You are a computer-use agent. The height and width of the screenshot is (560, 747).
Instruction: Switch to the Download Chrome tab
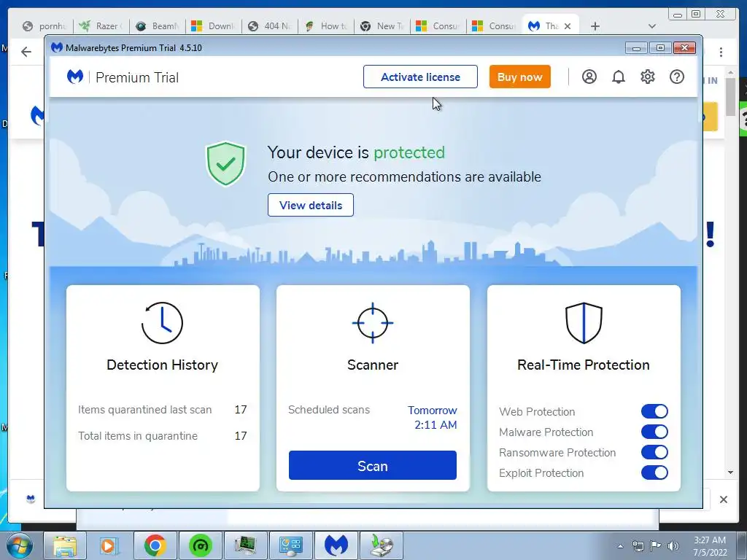pyautogui.click(x=214, y=26)
